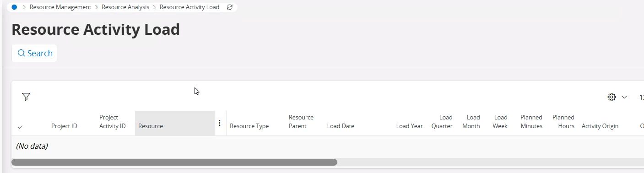The height and width of the screenshot is (173, 644).
Task: Sort by Project ID column header
Action: click(64, 126)
